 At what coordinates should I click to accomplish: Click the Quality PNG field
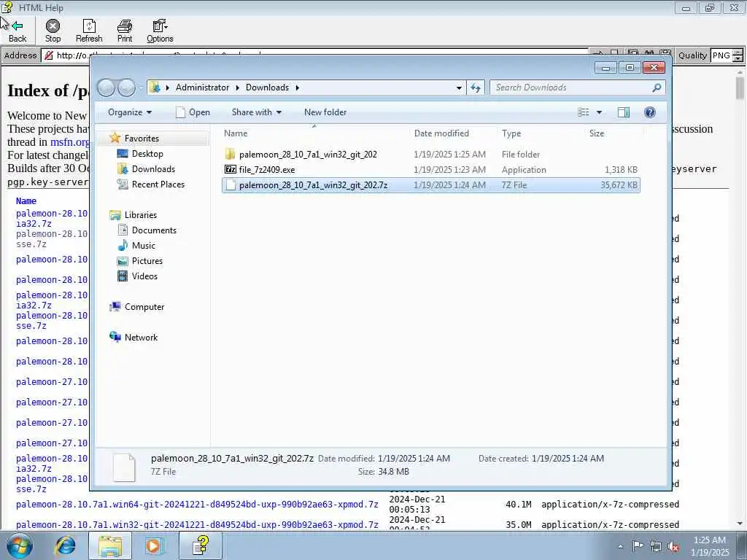click(x=721, y=55)
